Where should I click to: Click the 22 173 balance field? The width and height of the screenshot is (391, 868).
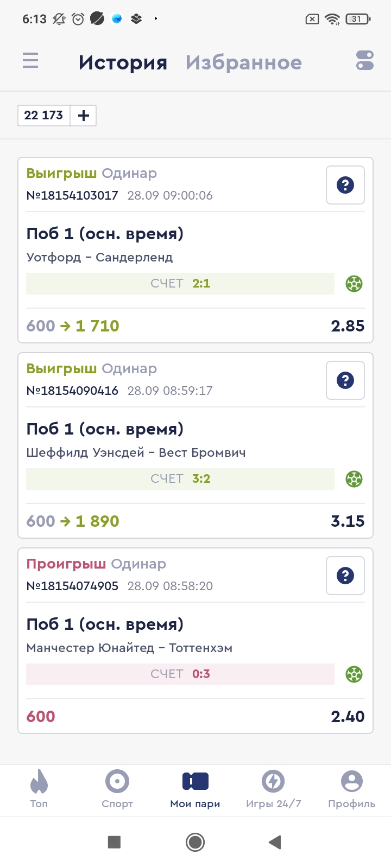pyautogui.click(x=44, y=116)
